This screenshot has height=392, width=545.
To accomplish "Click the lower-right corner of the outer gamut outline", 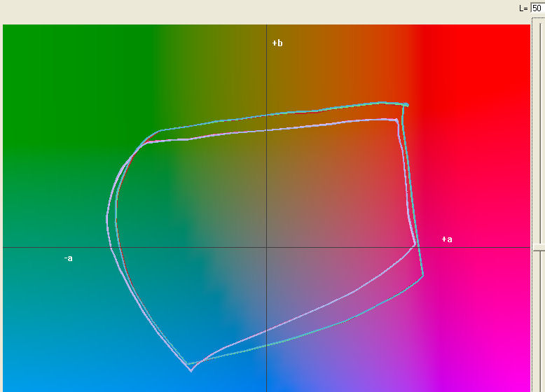I will click(423, 276).
